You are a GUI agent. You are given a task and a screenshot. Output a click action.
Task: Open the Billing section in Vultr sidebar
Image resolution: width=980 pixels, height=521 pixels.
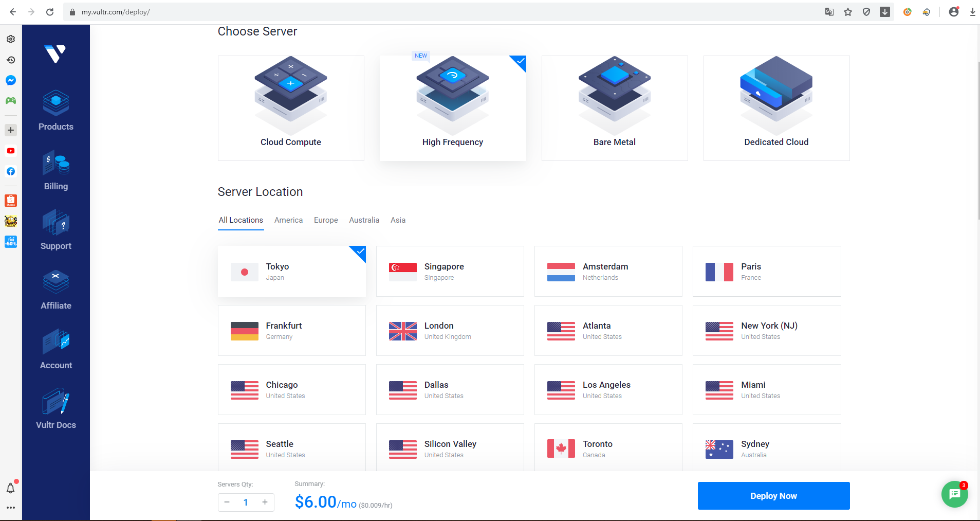(x=56, y=170)
